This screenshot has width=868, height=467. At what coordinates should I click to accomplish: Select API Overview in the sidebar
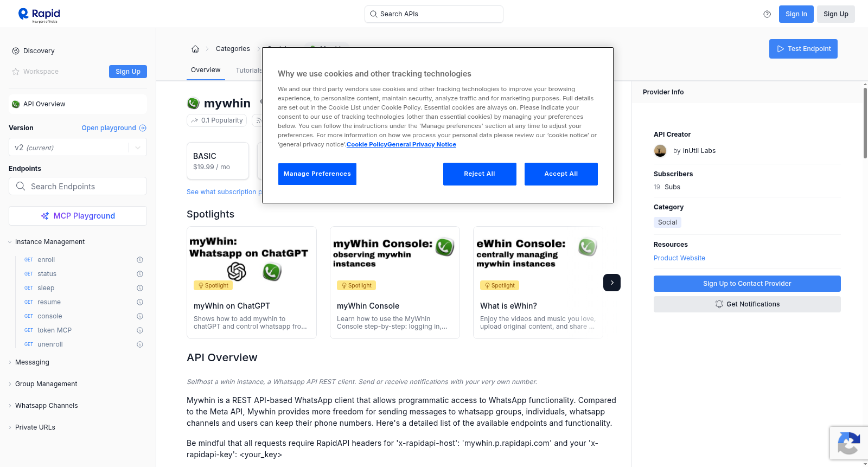pos(78,104)
